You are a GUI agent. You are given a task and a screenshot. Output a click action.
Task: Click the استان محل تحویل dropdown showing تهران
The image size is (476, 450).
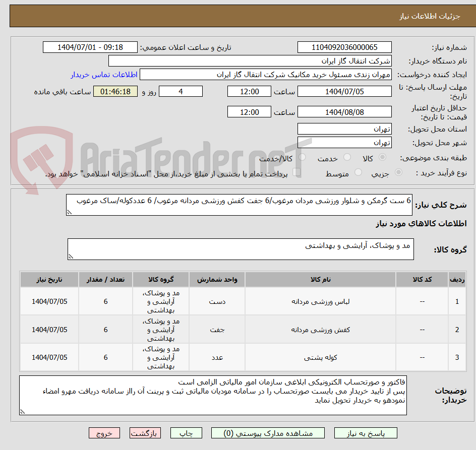coord(344,128)
